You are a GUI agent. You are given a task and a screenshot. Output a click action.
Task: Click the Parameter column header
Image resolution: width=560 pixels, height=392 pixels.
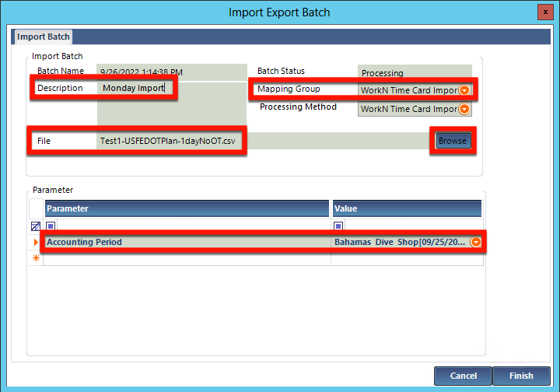(x=187, y=208)
